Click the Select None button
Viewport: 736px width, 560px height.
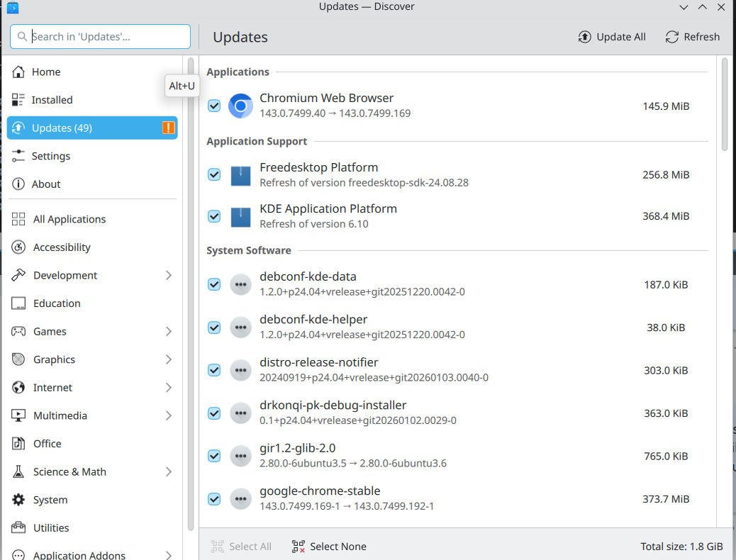tap(329, 547)
